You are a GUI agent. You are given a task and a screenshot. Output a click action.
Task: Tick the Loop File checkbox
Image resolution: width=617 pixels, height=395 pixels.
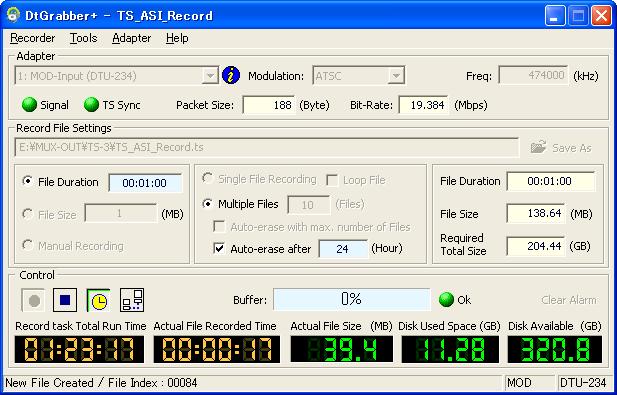click(x=332, y=180)
